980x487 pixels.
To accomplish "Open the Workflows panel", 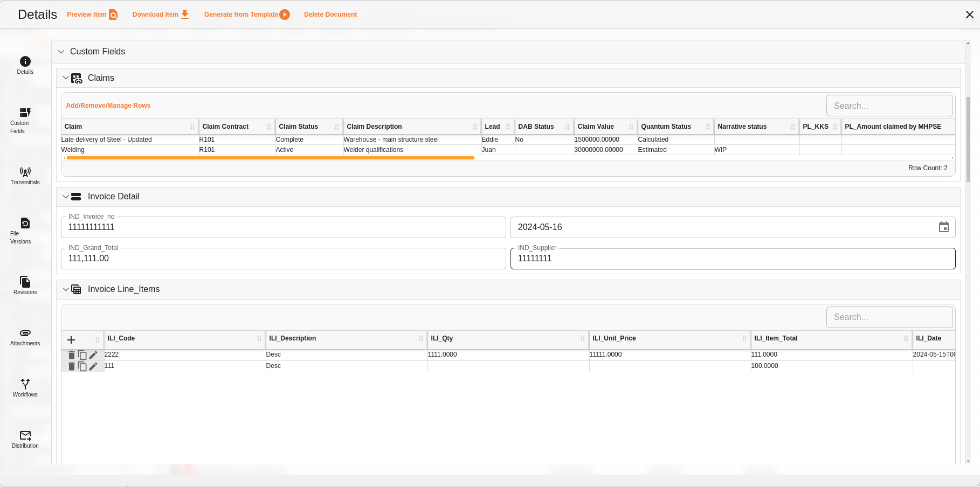I will click(25, 387).
